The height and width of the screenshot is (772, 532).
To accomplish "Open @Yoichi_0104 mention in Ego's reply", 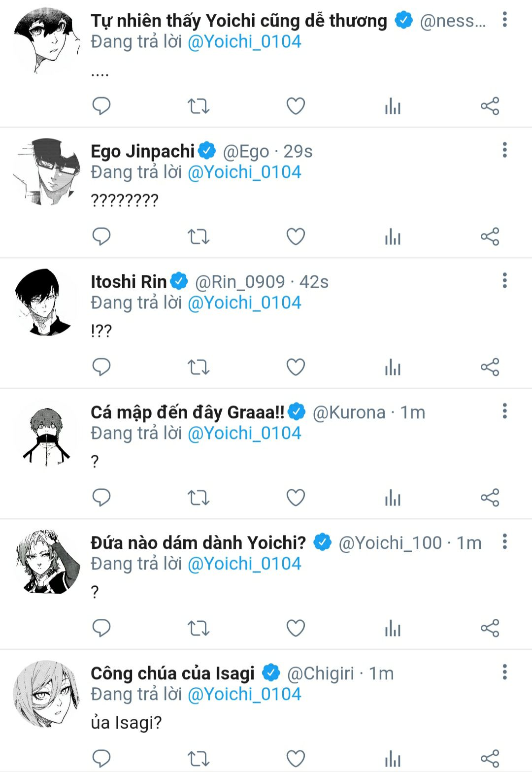I will tap(244, 172).
